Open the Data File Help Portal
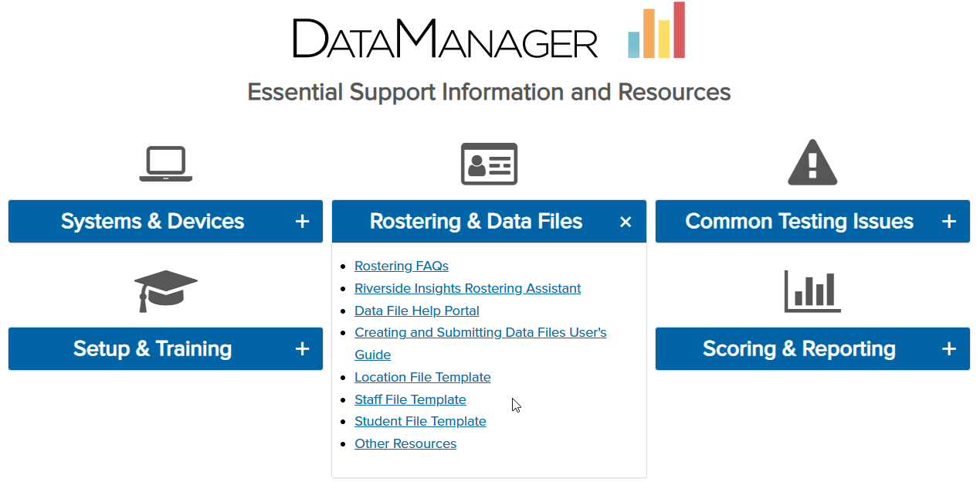The width and height of the screenshot is (980, 489). [416, 310]
